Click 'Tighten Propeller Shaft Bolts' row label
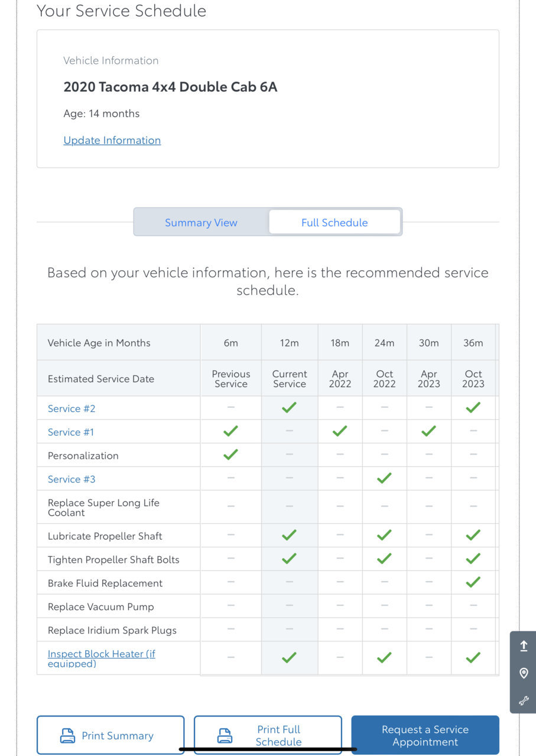Screen dimensions: 536x756 pyautogui.click(x=113, y=560)
